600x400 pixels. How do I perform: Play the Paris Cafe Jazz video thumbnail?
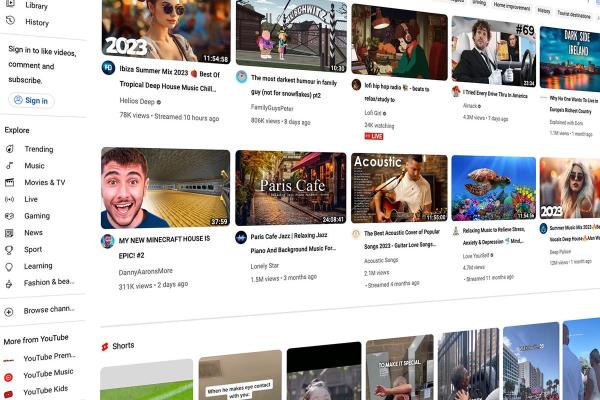click(290, 188)
